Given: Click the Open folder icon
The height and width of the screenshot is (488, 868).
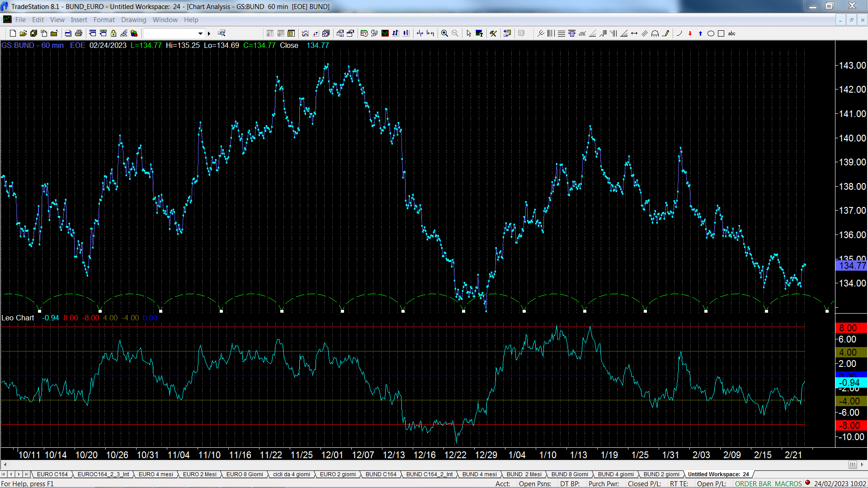Looking at the screenshot, I should click(23, 33).
